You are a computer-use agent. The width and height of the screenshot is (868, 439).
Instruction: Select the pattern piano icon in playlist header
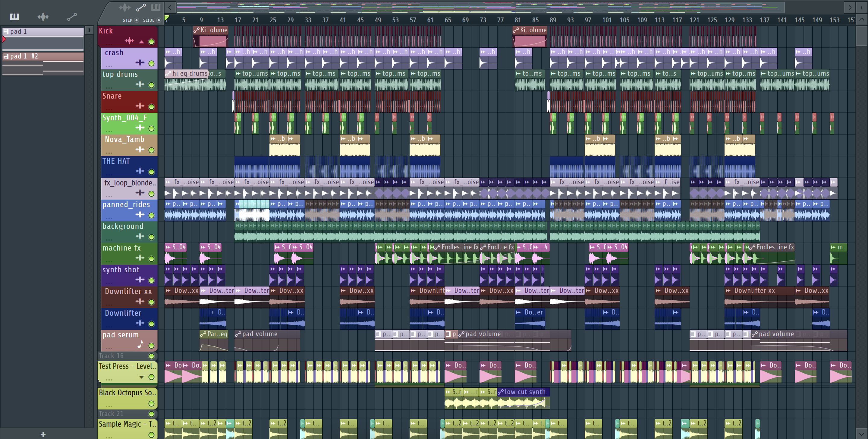click(x=156, y=7)
